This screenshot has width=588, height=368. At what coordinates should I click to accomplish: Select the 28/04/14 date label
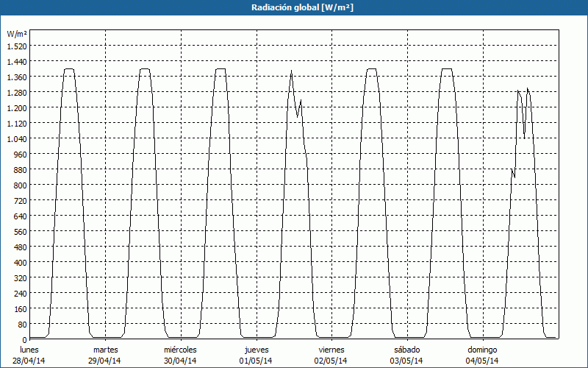(29, 361)
